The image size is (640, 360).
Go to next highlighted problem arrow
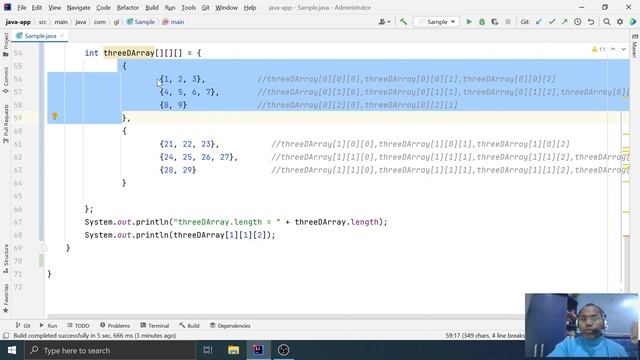pyautogui.click(x=623, y=49)
